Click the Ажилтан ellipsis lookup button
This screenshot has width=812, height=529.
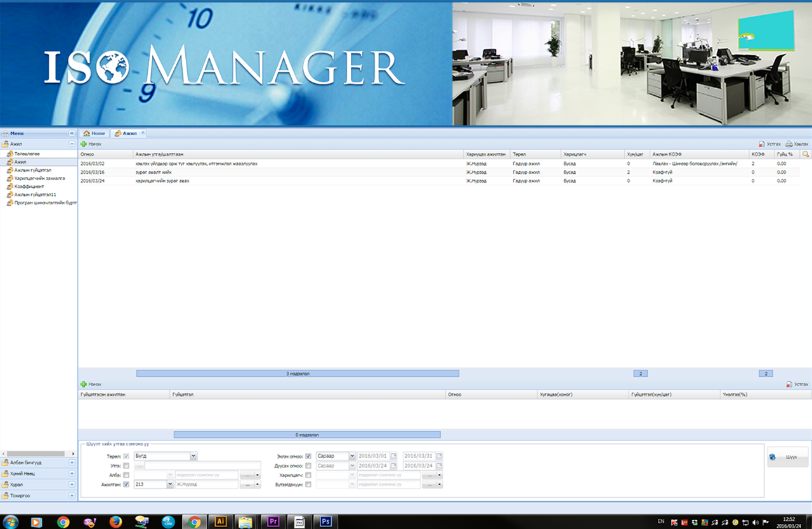point(246,485)
